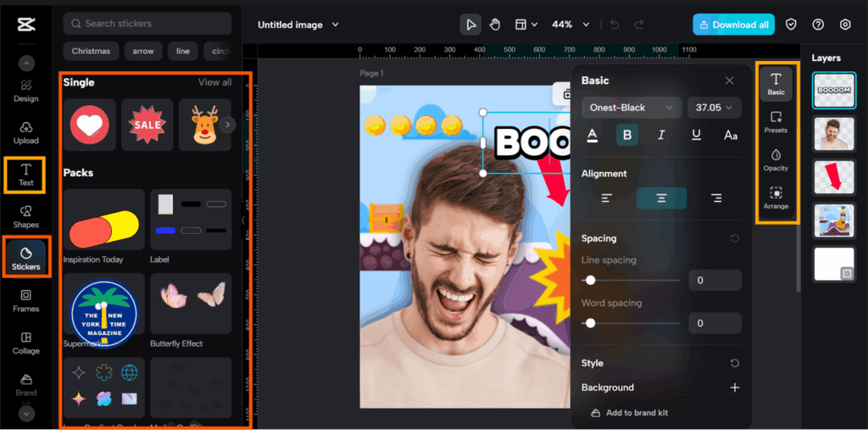This screenshot has width=868, height=430.
Task: Open the Opacity settings
Action: point(775,159)
